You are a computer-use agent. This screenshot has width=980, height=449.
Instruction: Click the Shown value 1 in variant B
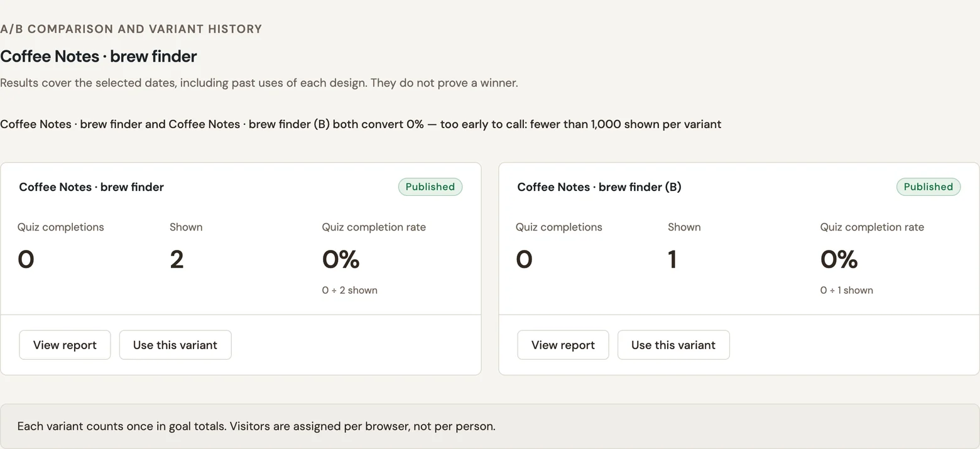pos(673,259)
